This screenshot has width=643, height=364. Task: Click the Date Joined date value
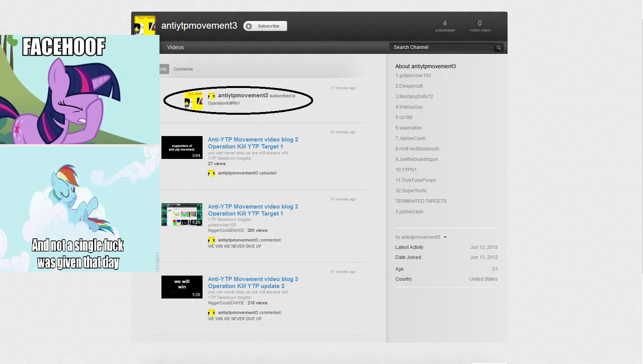click(484, 257)
